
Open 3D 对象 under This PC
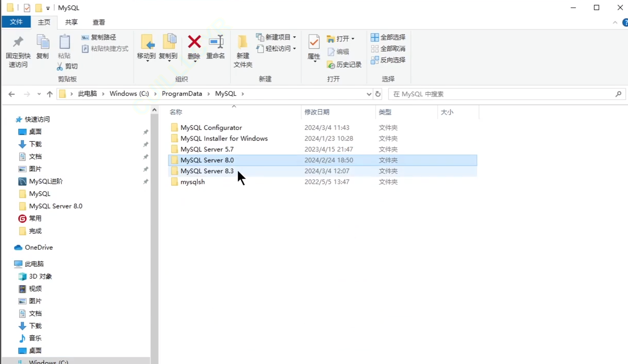[35, 276]
